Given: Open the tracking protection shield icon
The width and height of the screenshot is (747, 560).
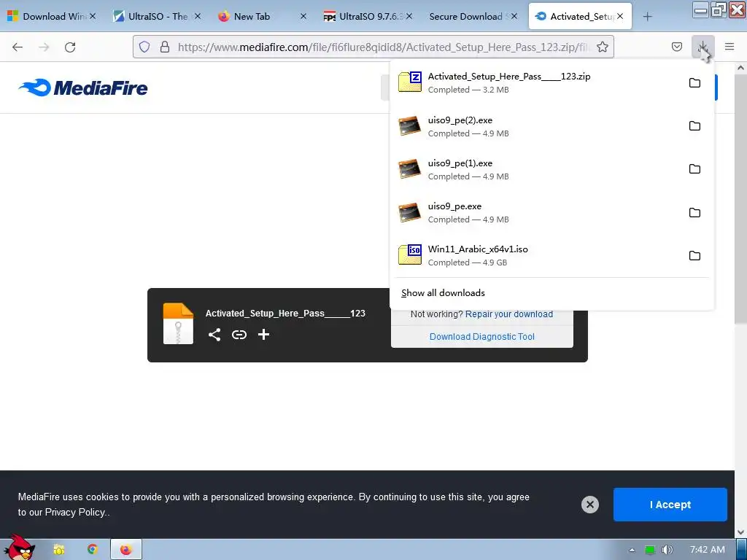Looking at the screenshot, I should 144,47.
